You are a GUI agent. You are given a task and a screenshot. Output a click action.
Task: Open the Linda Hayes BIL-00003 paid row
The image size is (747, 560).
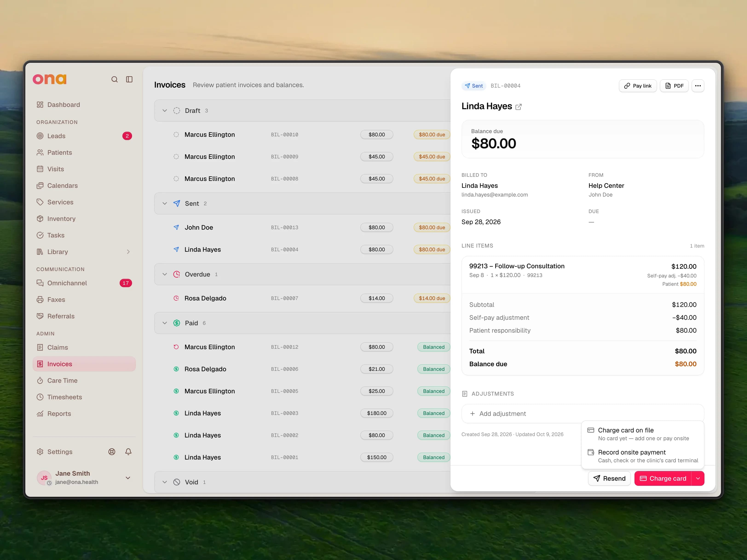tap(302, 413)
